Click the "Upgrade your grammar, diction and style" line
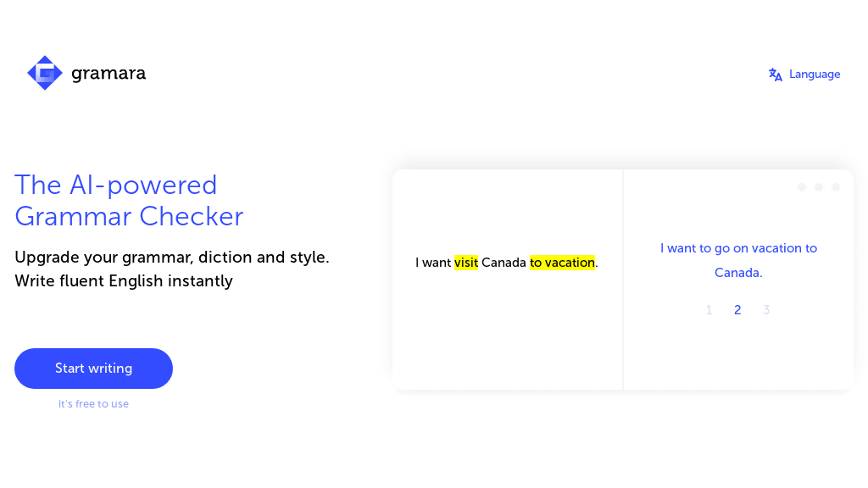 coord(172,258)
